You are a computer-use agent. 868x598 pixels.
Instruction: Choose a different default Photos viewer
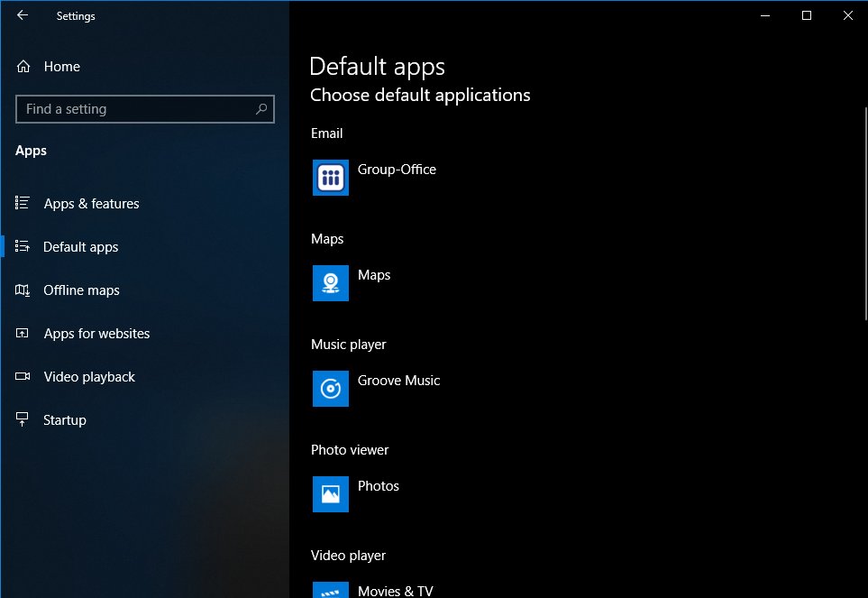click(378, 486)
